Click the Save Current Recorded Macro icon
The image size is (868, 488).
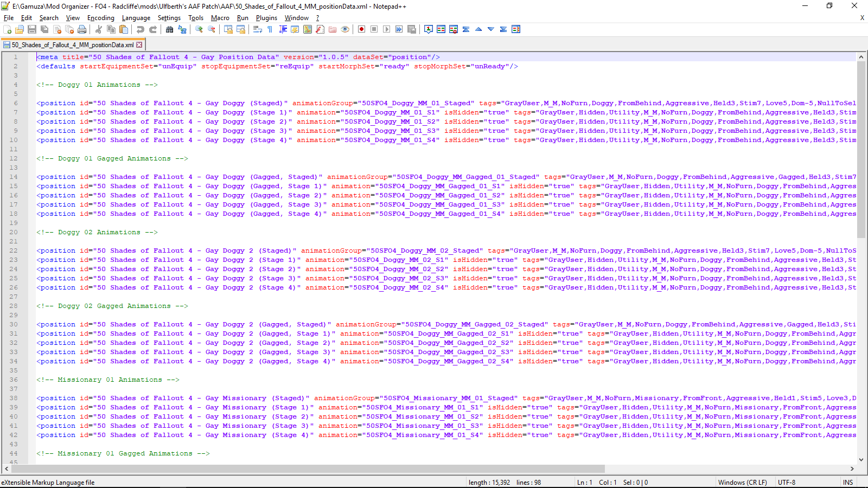(x=412, y=29)
